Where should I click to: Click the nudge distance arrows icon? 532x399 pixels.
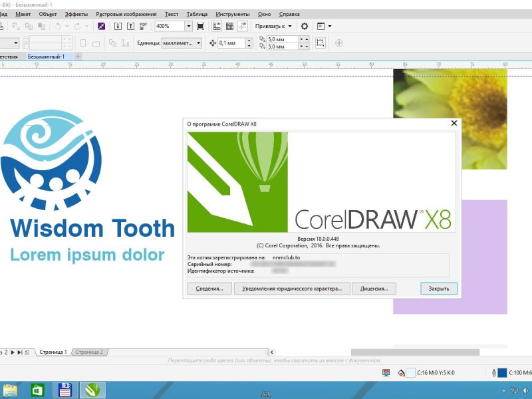(x=213, y=43)
